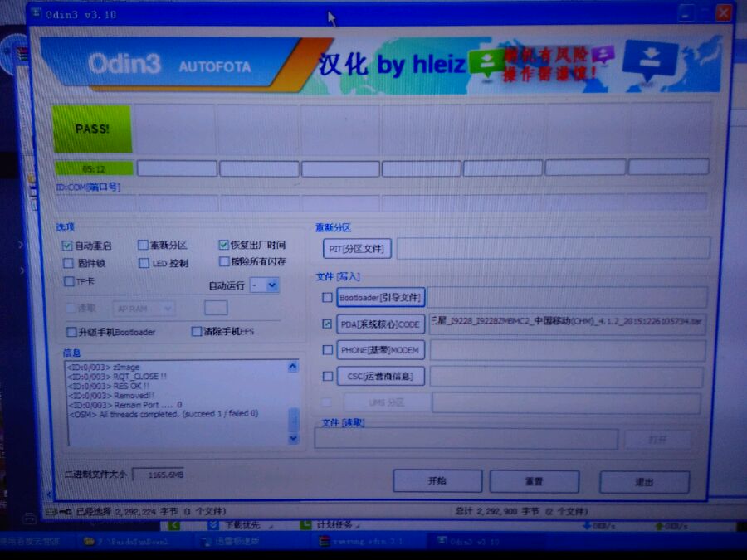Tick the checkbox beside the Bootloader file button

point(327,298)
